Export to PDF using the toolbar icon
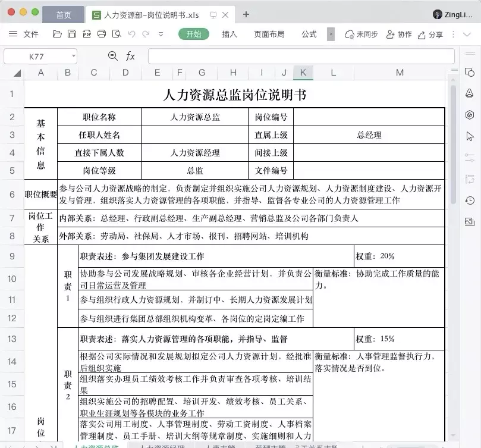This screenshot has height=448, width=481. tap(87, 35)
